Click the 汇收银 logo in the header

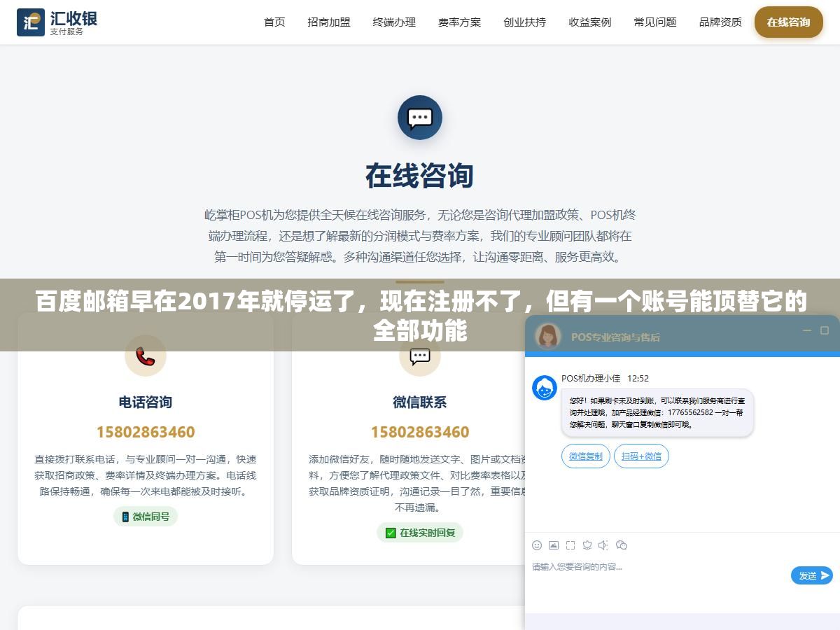[x=57, y=22]
